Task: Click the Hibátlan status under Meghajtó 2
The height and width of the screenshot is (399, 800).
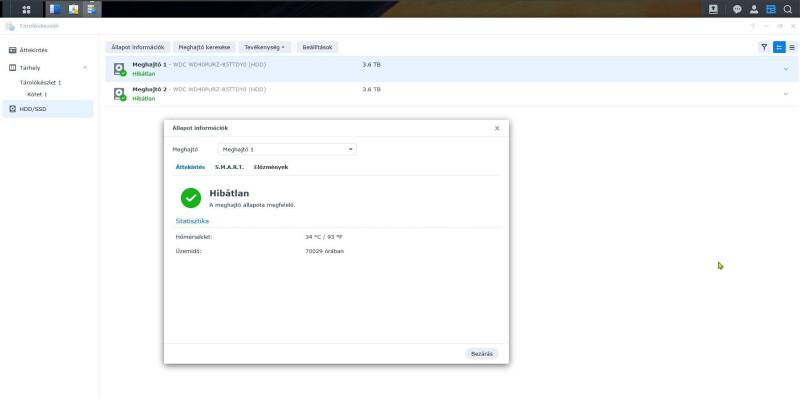Action: (144, 98)
